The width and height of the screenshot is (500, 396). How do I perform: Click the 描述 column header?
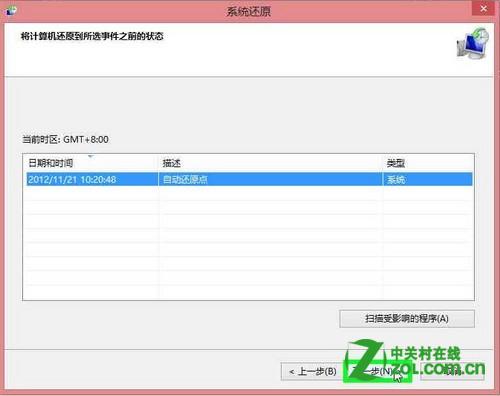(271, 163)
